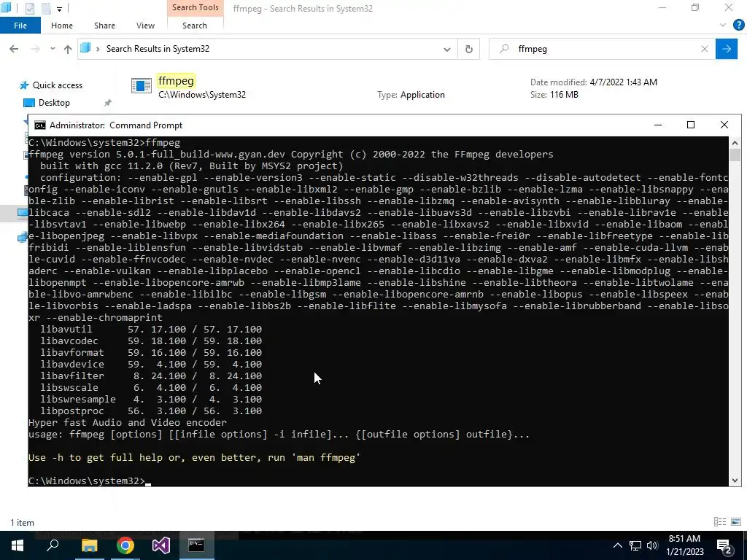
Task: Open File Explorer from taskbar
Action: 89,545
